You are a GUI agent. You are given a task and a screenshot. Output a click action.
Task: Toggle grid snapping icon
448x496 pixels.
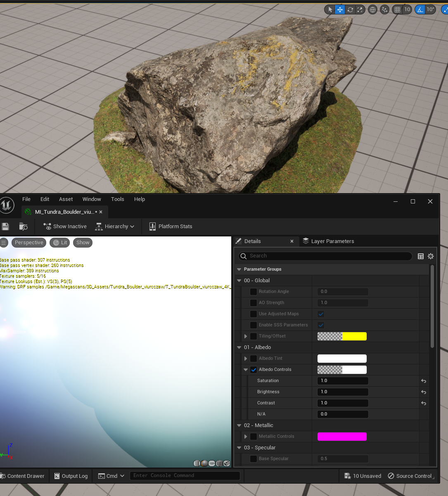point(397,9)
